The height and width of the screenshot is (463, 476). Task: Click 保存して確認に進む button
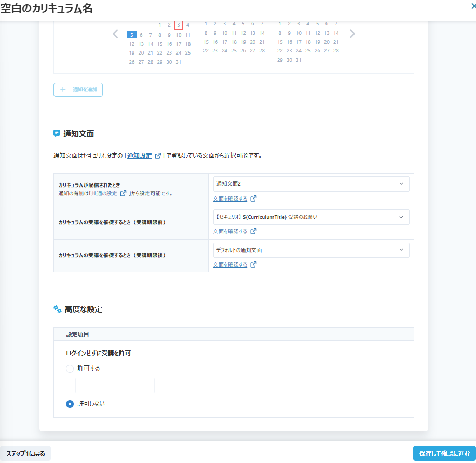coord(444,453)
